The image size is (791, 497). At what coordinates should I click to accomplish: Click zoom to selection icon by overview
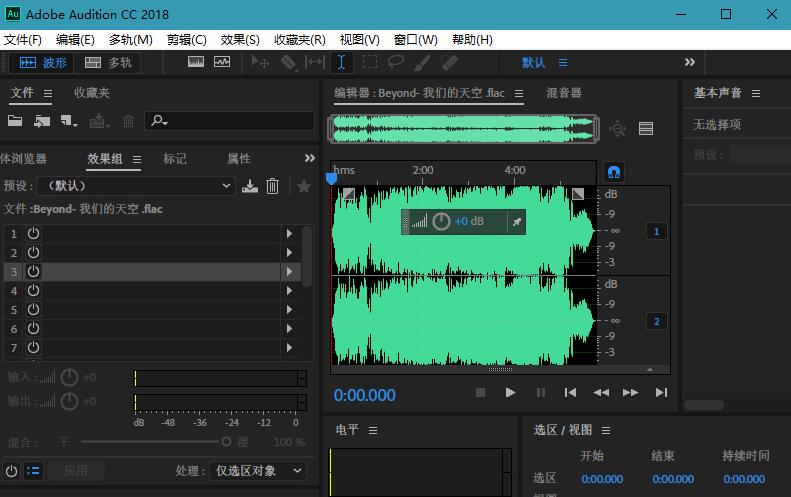coord(617,129)
